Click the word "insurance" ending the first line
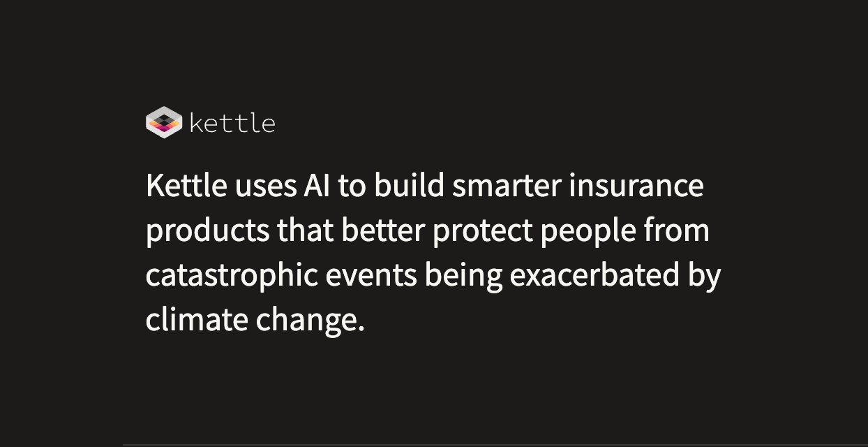The image size is (868, 447). click(x=636, y=186)
